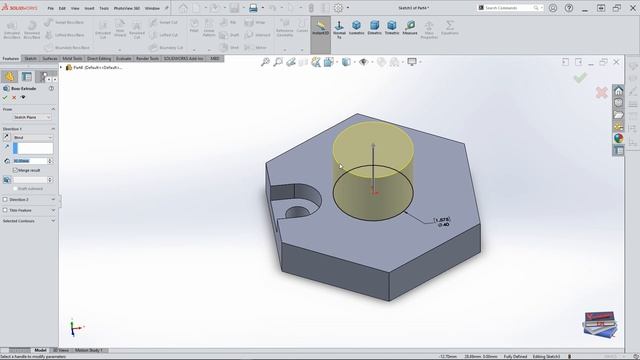Open the Tools menu
This screenshot has height=360, width=640.
tap(104, 8)
